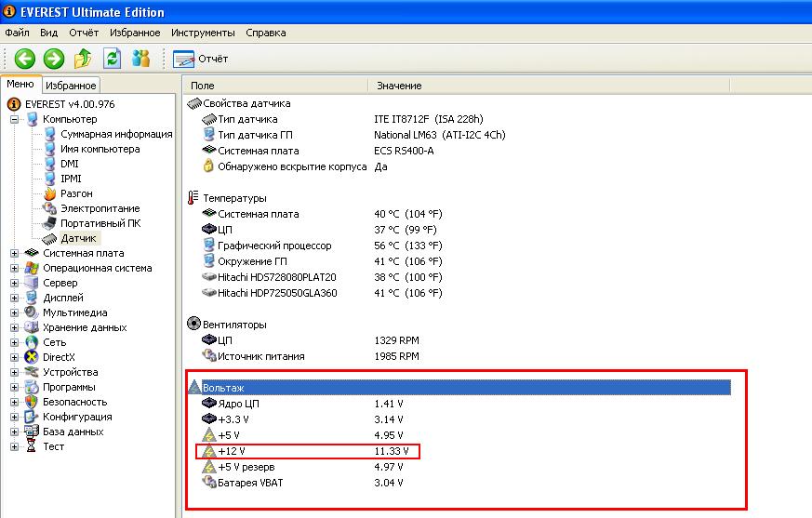Refresh the page with the refresh icon

[x=112, y=59]
